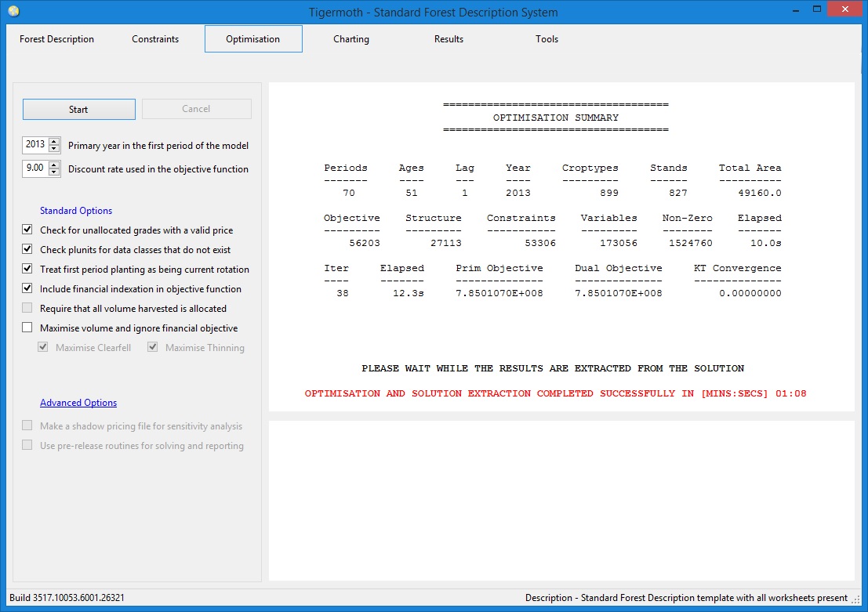Viewport: 868px width, 612px height.
Task: Click the window title text
Action: pos(434,13)
